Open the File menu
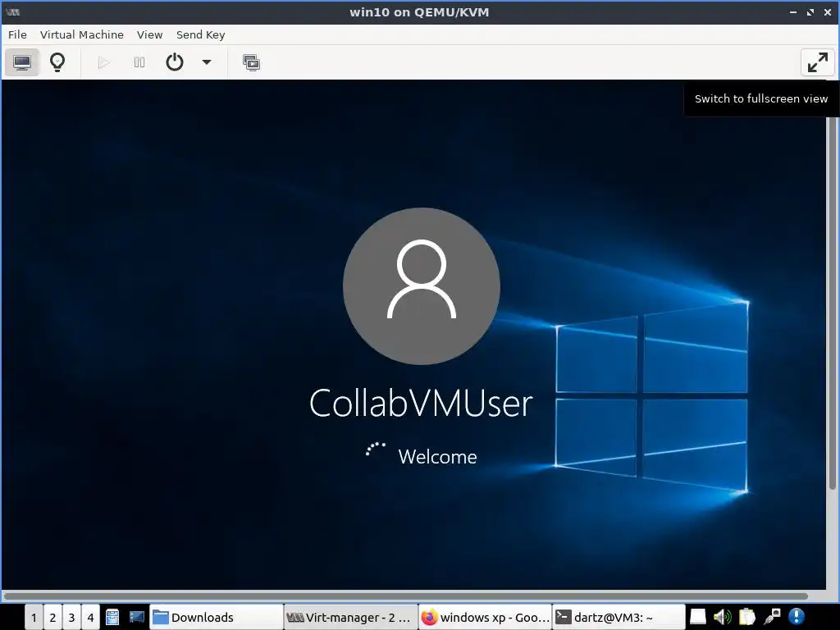This screenshot has width=840, height=630. click(x=17, y=34)
